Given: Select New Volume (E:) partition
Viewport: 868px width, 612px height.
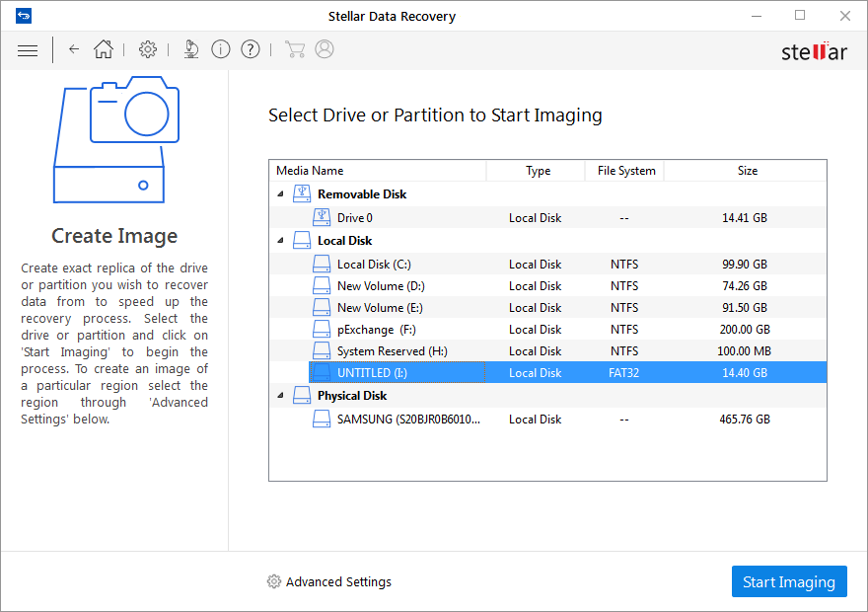Looking at the screenshot, I should coord(548,307).
